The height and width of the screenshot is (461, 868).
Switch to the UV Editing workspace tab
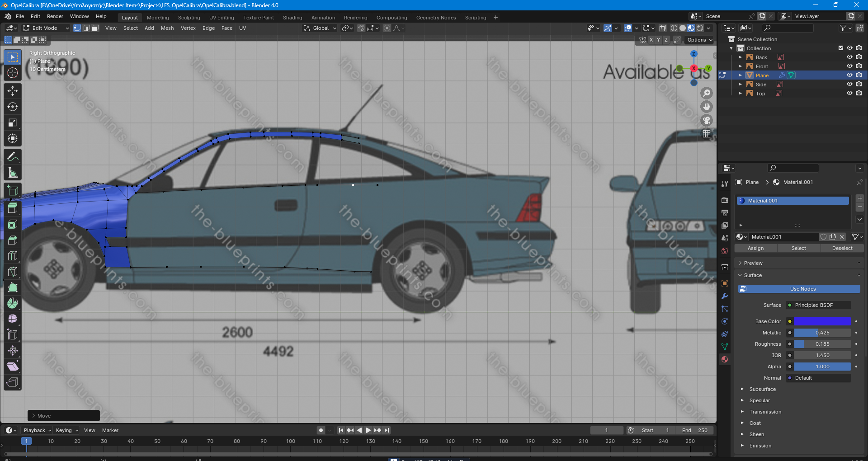click(x=222, y=18)
